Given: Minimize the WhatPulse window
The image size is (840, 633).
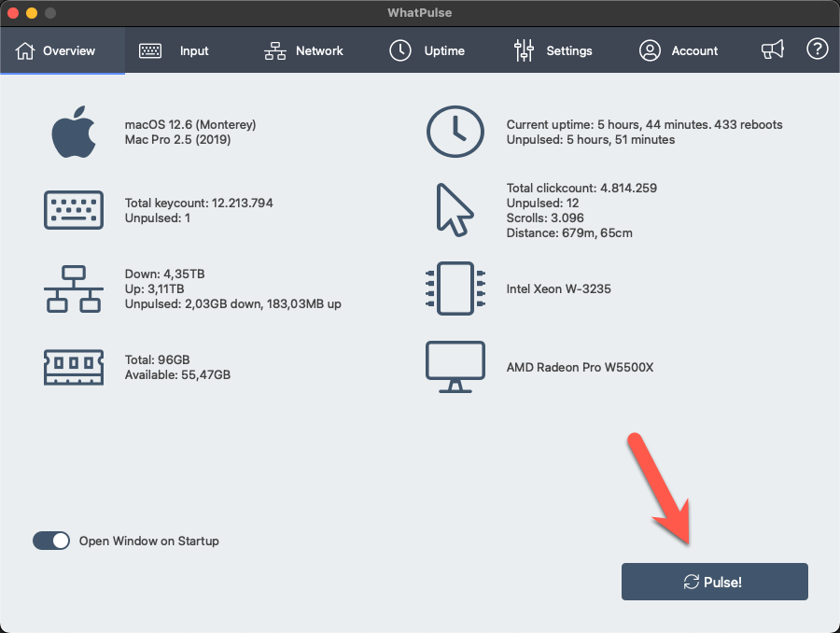Looking at the screenshot, I should [x=32, y=13].
